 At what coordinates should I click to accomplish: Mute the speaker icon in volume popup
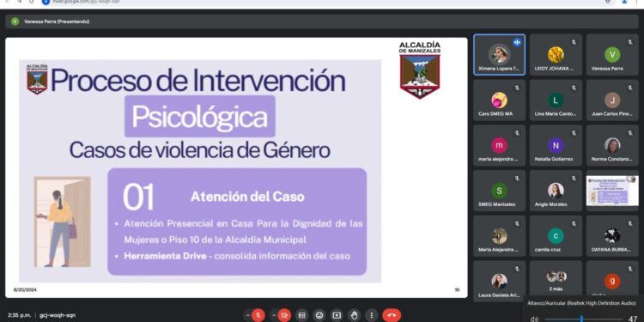534,319
